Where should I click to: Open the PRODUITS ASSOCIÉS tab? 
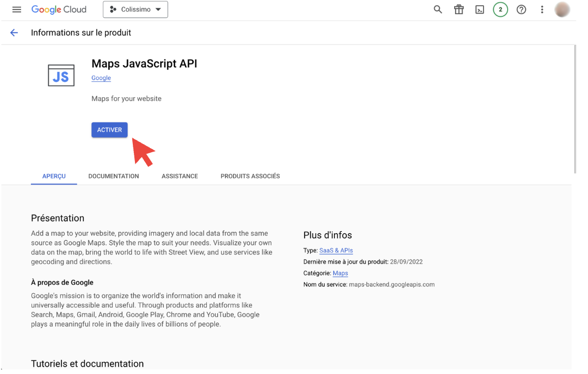(250, 176)
